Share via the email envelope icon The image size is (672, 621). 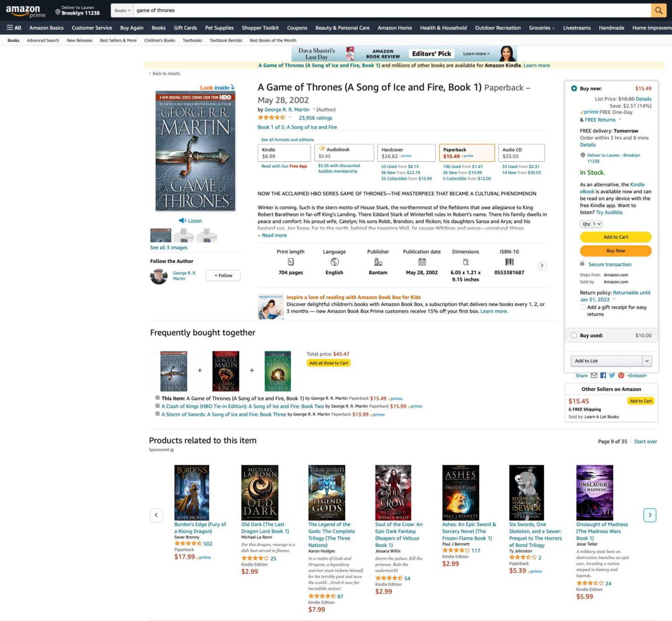594,375
